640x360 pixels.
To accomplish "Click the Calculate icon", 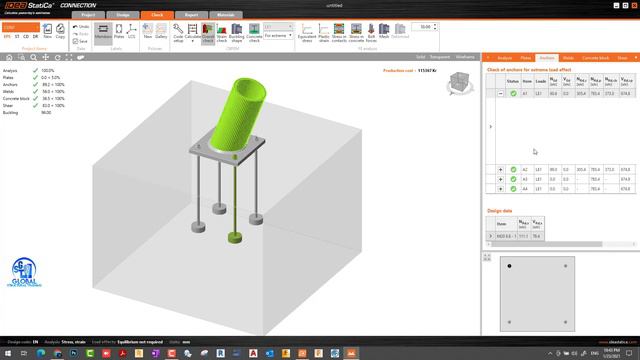I will click(x=192, y=33).
